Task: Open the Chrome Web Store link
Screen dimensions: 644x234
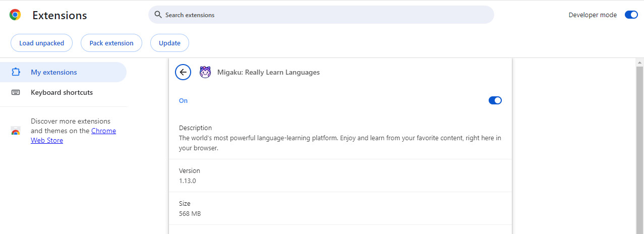Action: point(73,136)
